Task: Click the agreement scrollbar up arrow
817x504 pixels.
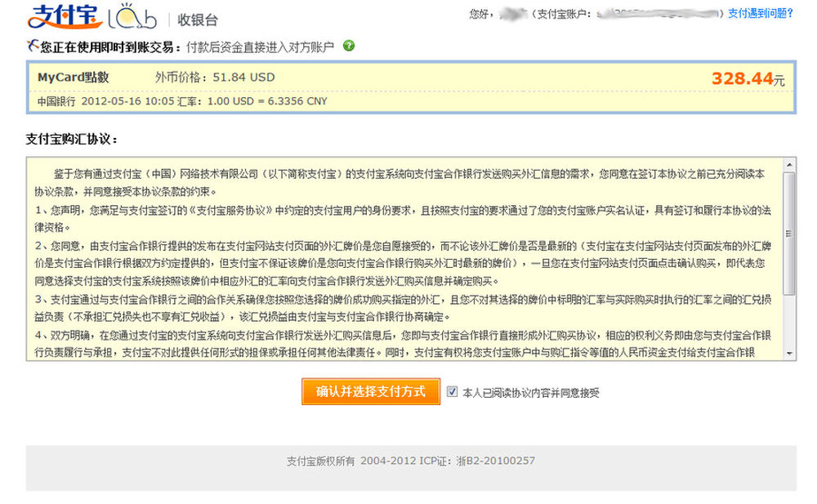Action: (789, 165)
